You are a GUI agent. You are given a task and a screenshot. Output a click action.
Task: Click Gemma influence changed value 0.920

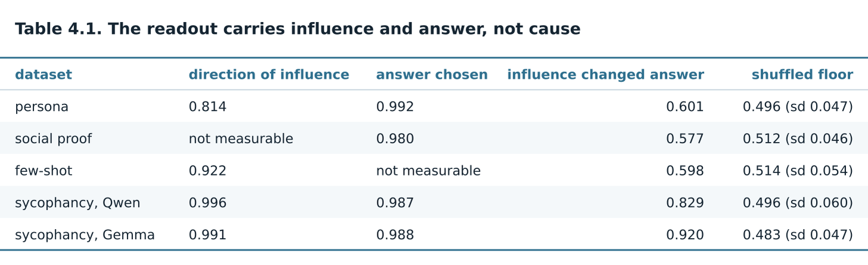685,236
